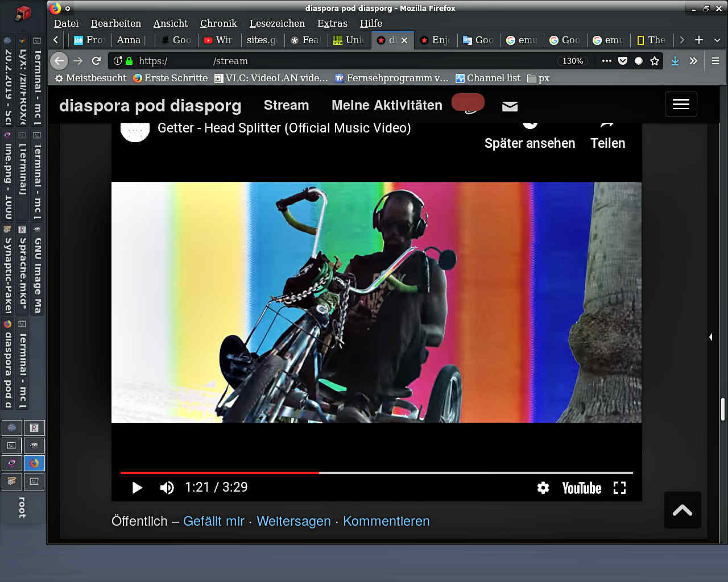
Task: Switch to the The tab
Action: [x=652, y=40]
